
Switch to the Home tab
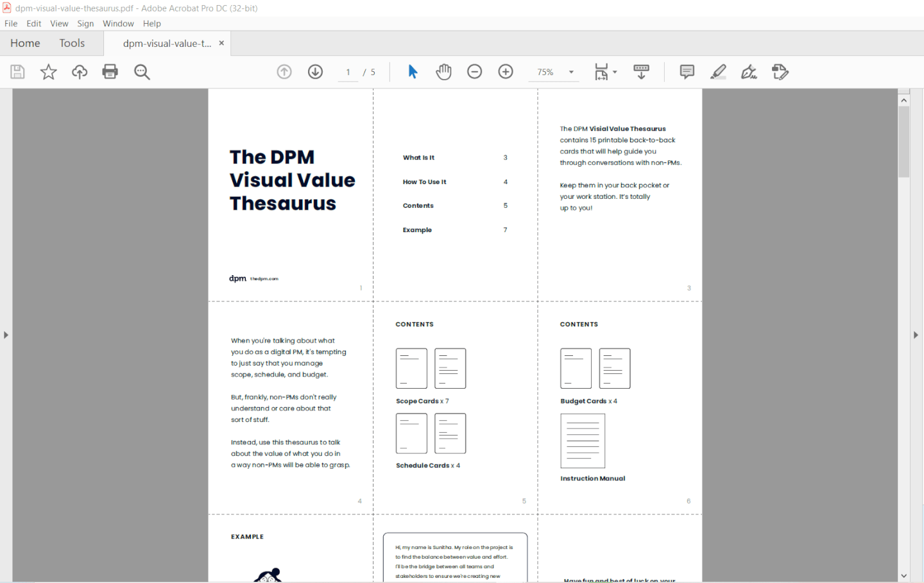point(25,43)
